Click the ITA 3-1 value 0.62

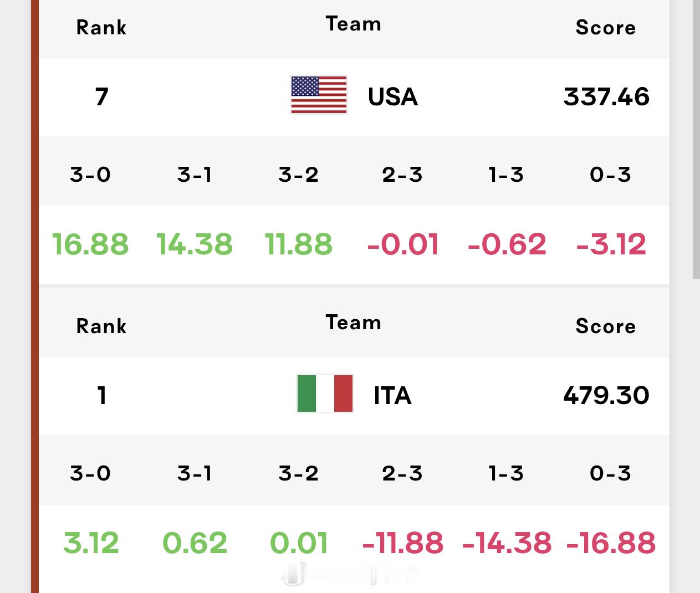pos(195,543)
